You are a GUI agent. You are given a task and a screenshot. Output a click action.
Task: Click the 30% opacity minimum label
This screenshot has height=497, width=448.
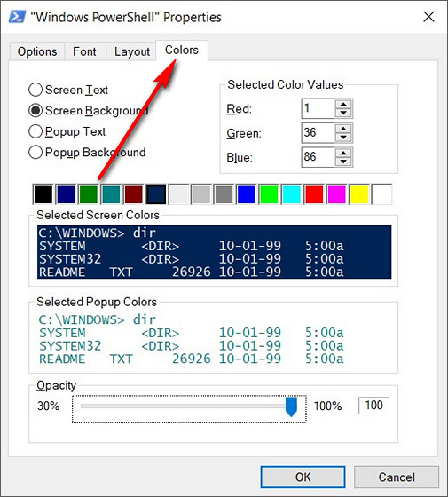coord(49,406)
